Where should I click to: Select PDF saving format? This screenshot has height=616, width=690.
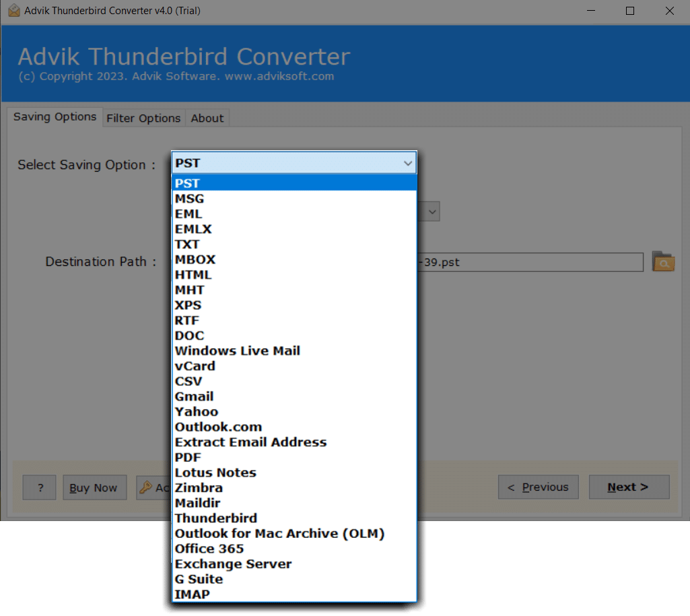point(294,458)
